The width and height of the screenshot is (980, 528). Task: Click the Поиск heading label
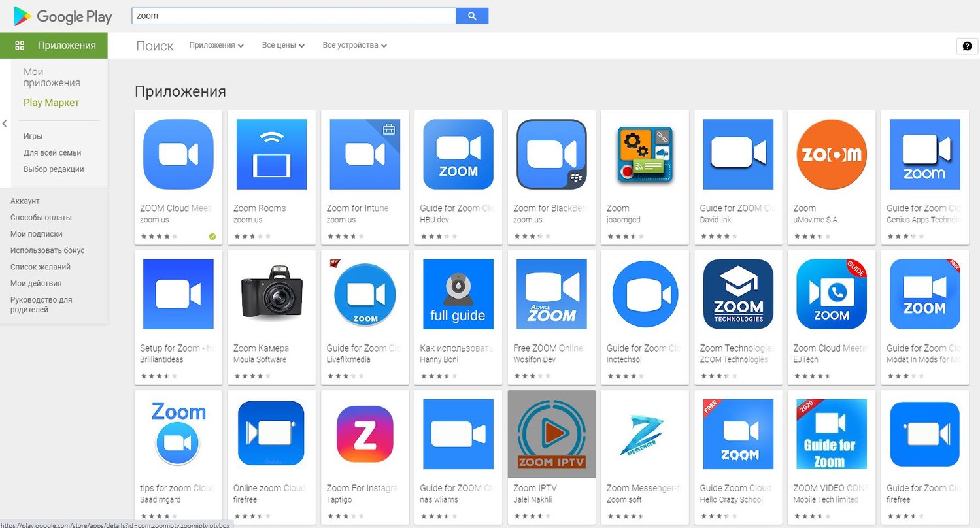[x=155, y=46]
